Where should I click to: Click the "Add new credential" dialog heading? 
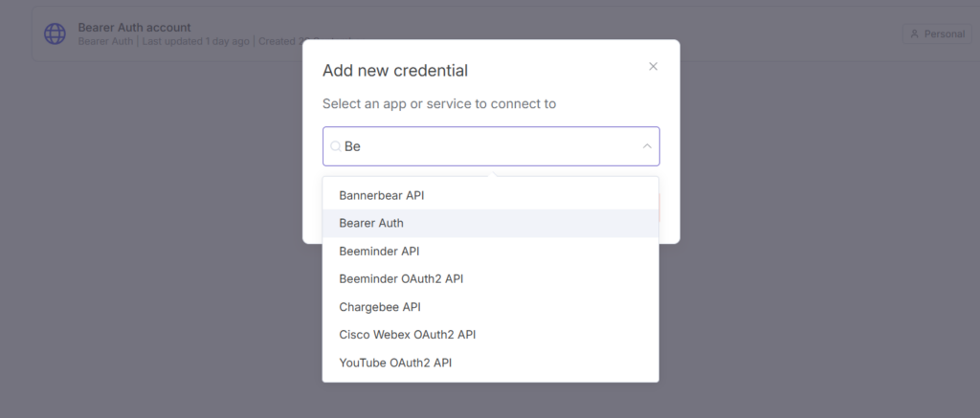click(395, 70)
